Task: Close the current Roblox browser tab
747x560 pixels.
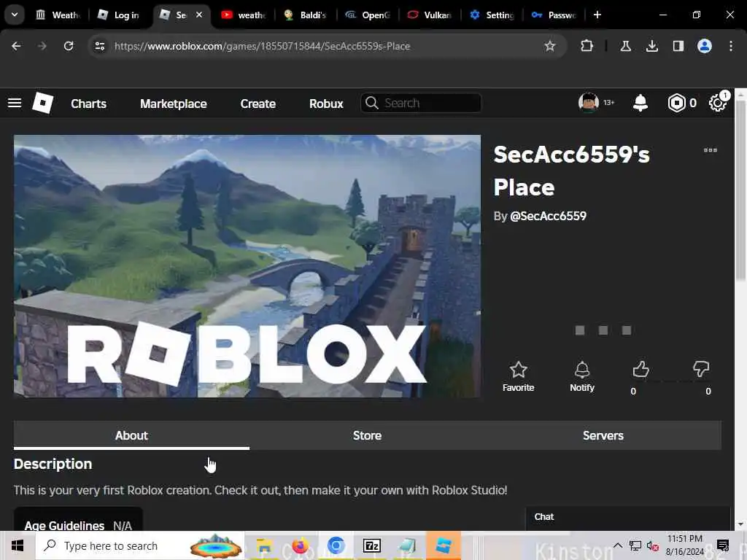Action: (199, 15)
